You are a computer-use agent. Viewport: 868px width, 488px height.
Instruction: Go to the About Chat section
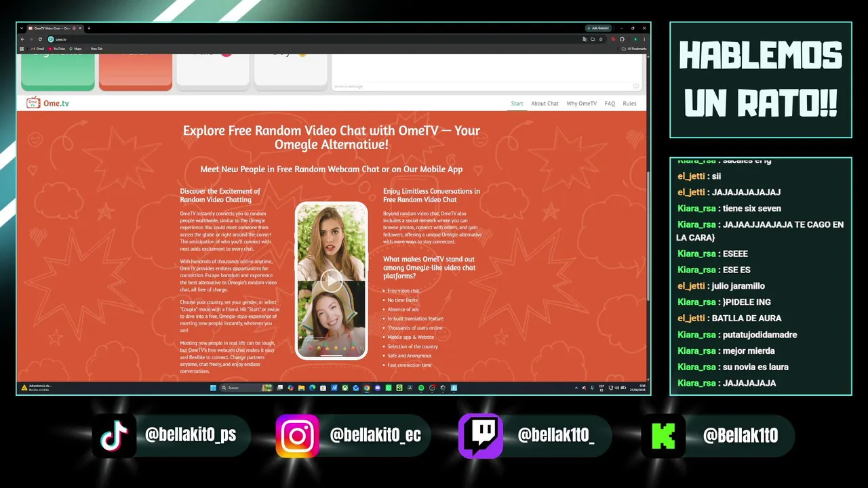coord(545,104)
